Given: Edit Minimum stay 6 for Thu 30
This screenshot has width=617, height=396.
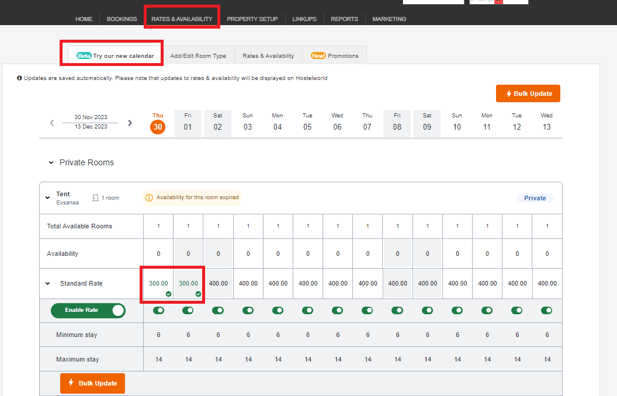Looking at the screenshot, I should point(159,335).
